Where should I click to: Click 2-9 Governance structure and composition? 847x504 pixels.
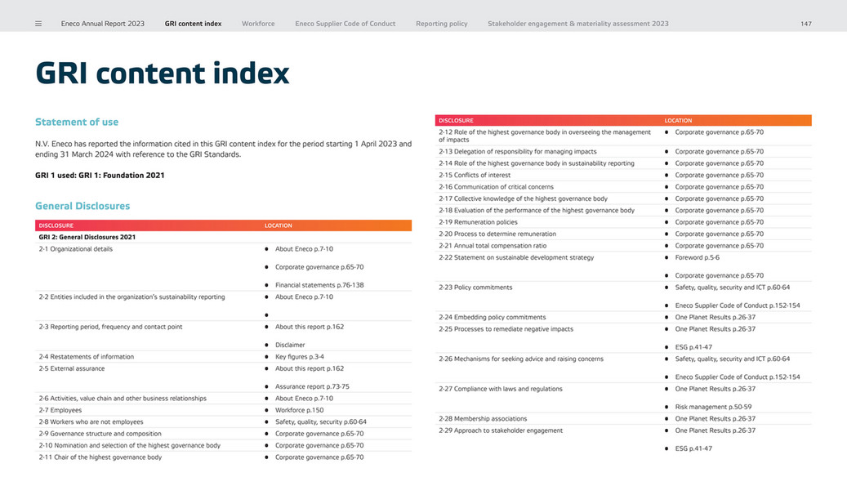(100, 434)
